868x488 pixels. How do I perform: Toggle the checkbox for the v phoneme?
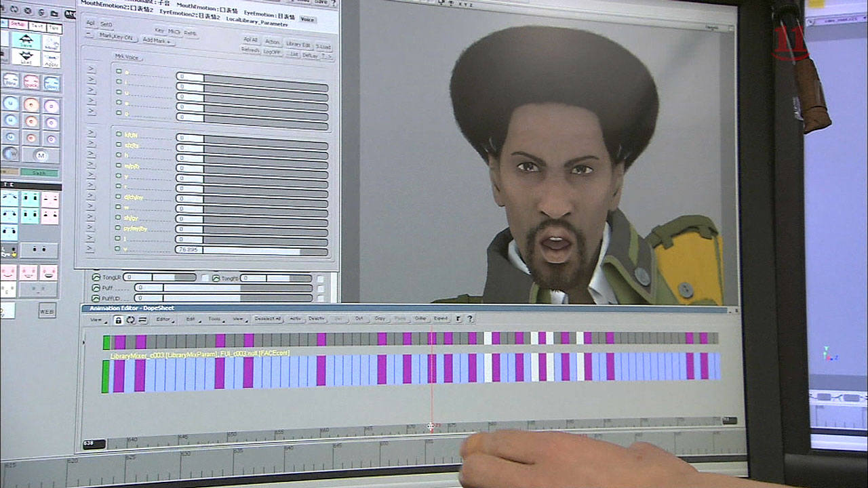[x=119, y=249]
